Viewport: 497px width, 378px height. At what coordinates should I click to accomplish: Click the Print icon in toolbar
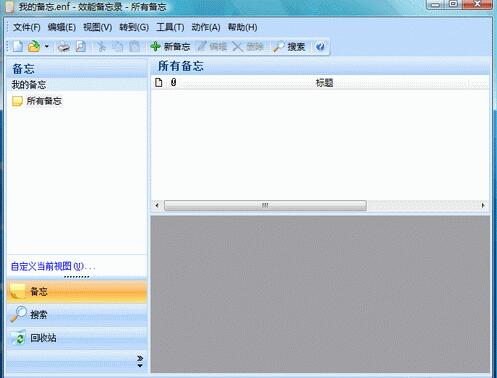[63, 47]
